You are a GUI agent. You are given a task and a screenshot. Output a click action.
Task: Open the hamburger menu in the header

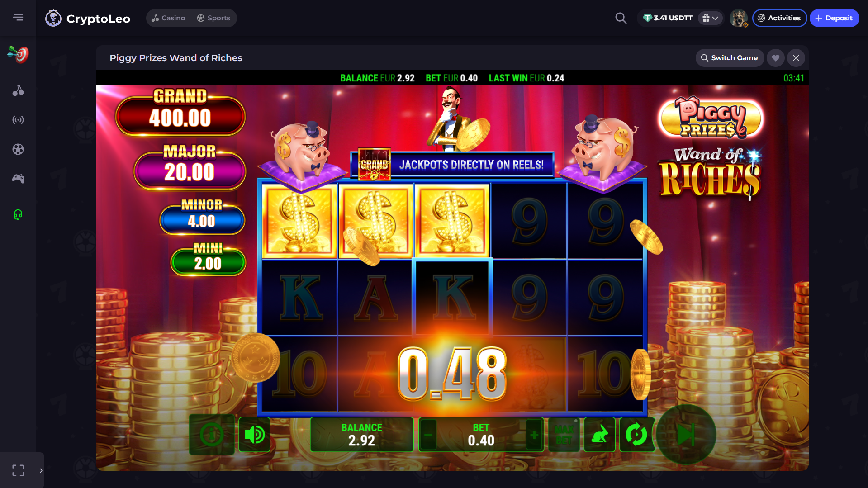pyautogui.click(x=18, y=17)
